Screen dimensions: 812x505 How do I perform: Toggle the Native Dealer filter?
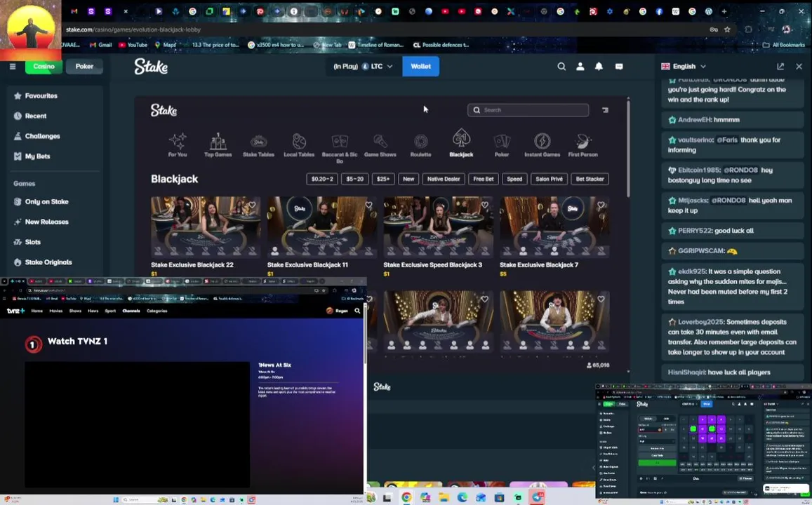(x=444, y=179)
